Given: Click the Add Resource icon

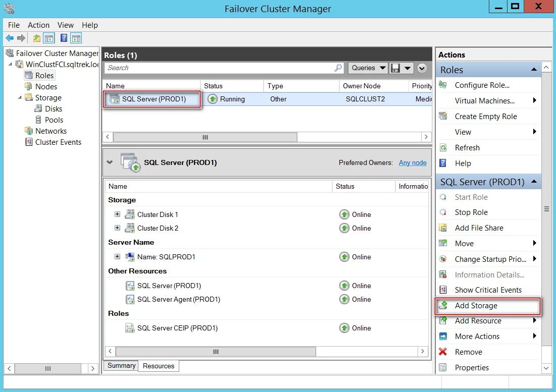Looking at the screenshot, I should click(443, 320).
